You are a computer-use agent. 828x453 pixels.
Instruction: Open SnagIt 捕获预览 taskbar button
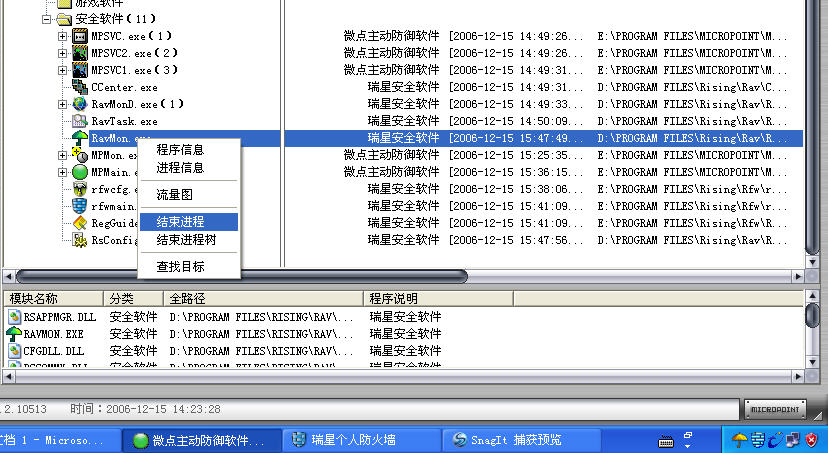[522, 440]
